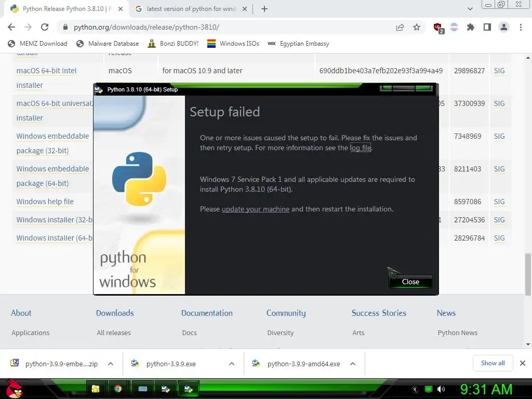The height and width of the screenshot is (399, 532).
Task: Open Community footer heading
Action: click(x=286, y=313)
